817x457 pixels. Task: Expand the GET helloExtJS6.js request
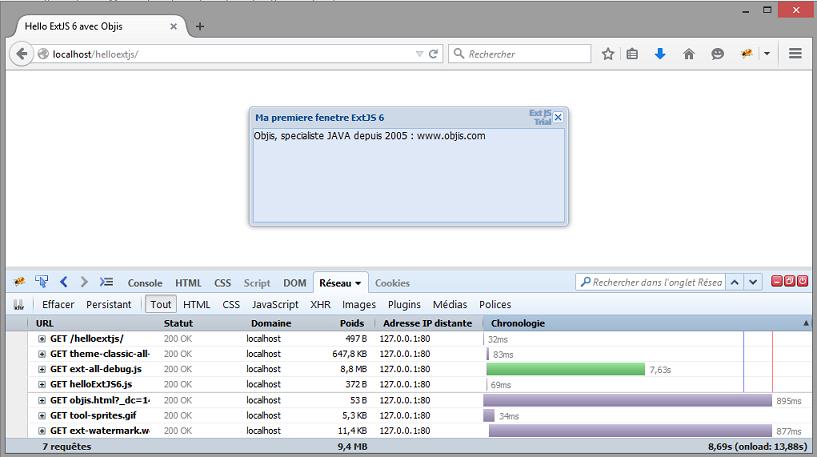[42, 385]
